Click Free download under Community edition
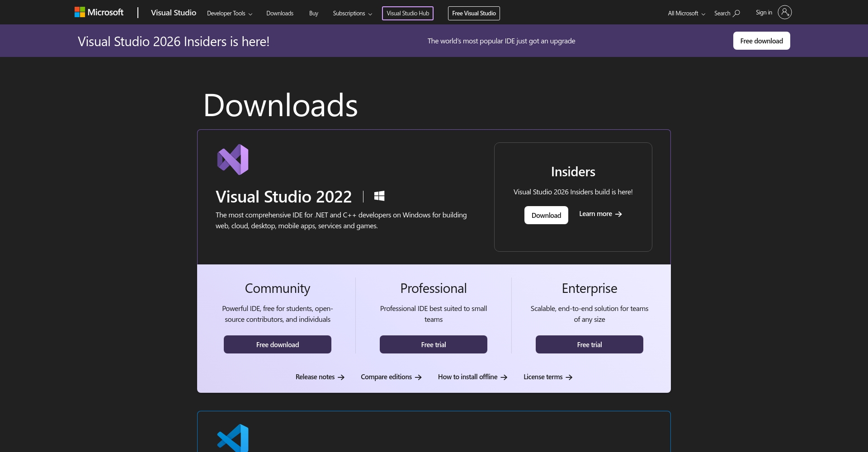Screen dimensions: 868x452 [277, 344]
